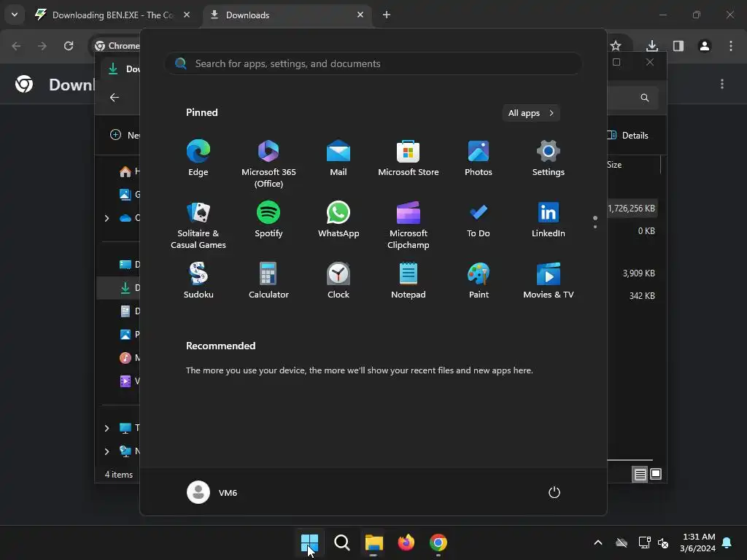
Task: Open the Mail app
Action: tap(338, 158)
